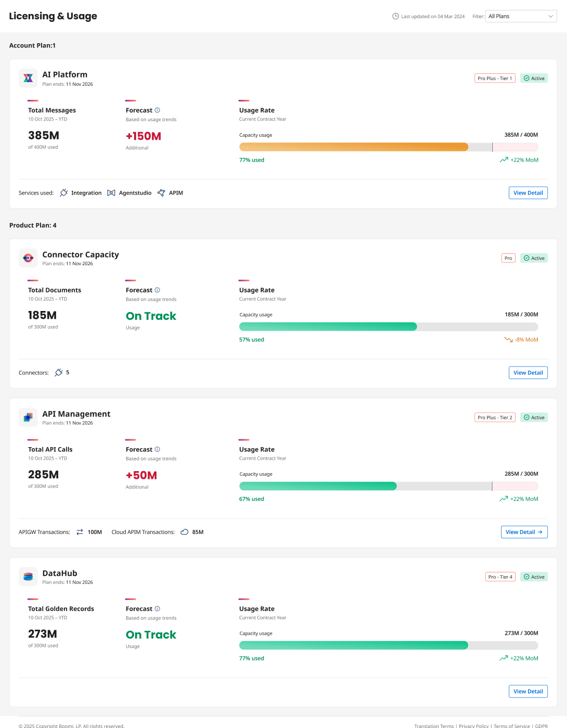Click the DataHub logo icon
Viewport: 567px width, 728px height.
(x=28, y=577)
